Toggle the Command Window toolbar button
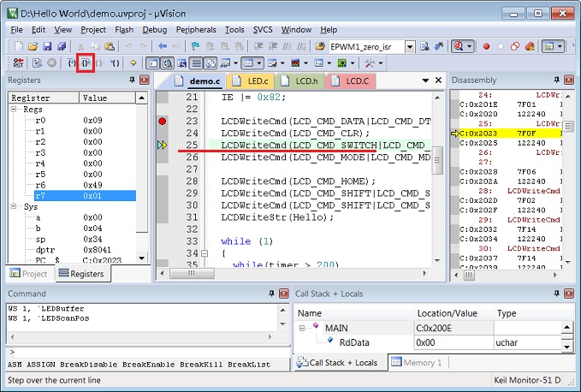The height and width of the screenshot is (392, 581). tap(152, 63)
